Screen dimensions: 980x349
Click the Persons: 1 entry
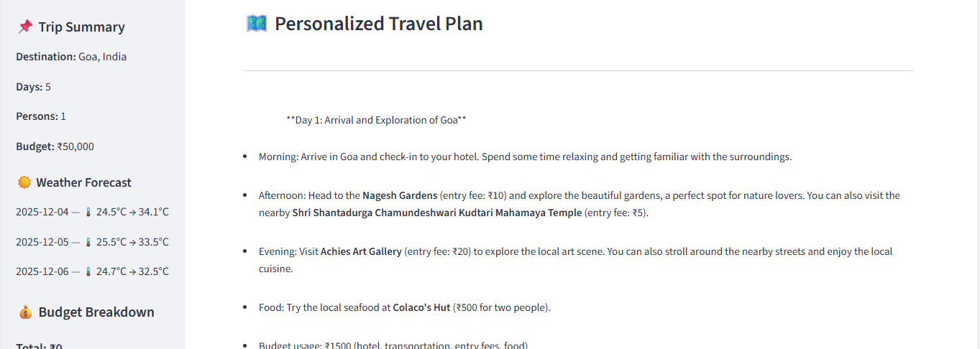pos(41,116)
